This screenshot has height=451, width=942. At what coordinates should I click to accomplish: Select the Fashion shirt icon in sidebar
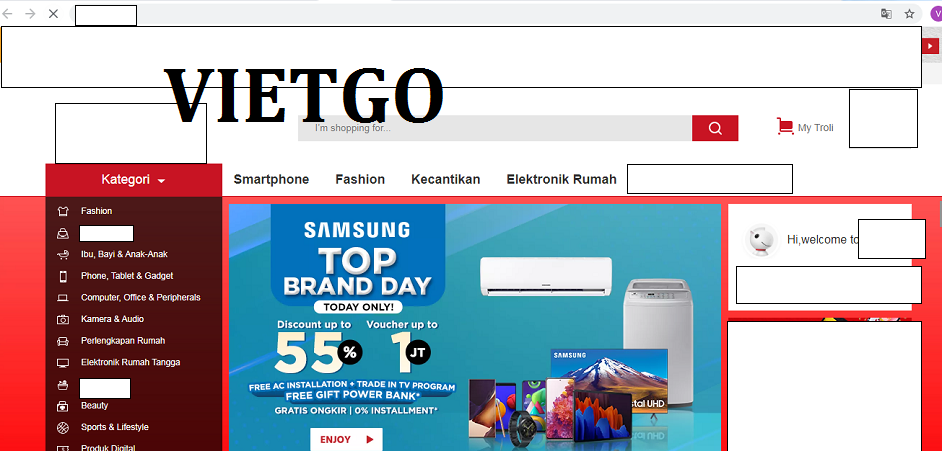(x=62, y=211)
